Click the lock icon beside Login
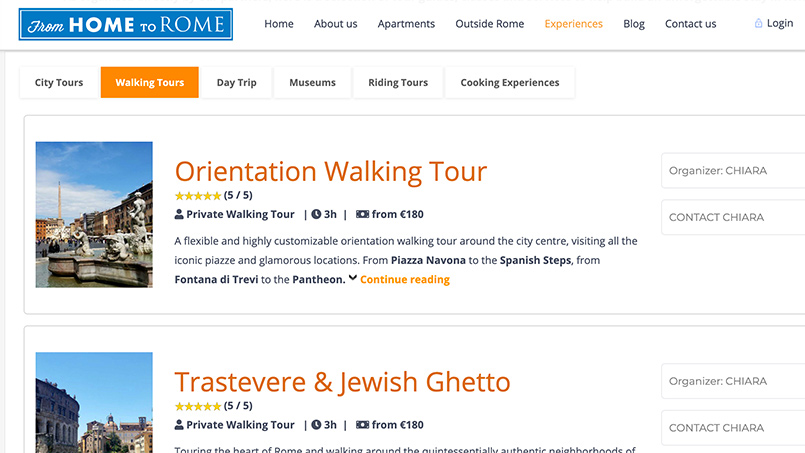 tap(758, 23)
